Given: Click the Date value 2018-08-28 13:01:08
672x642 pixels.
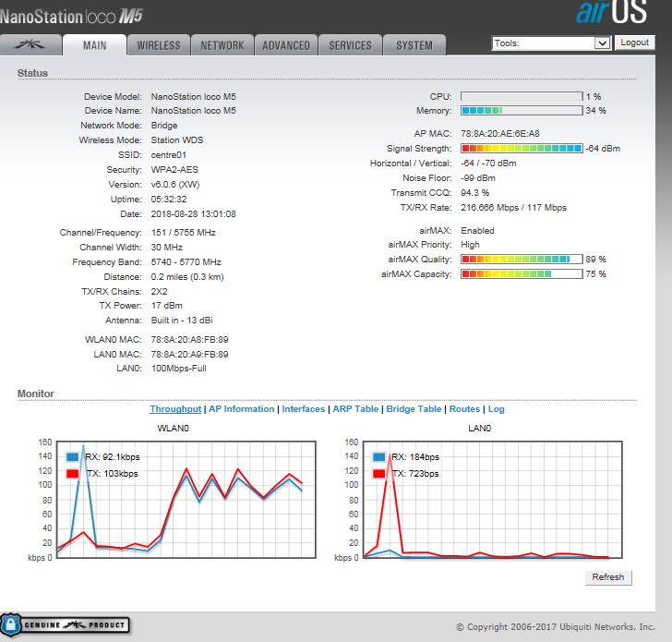Looking at the screenshot, I should click(x=193, y=214).
